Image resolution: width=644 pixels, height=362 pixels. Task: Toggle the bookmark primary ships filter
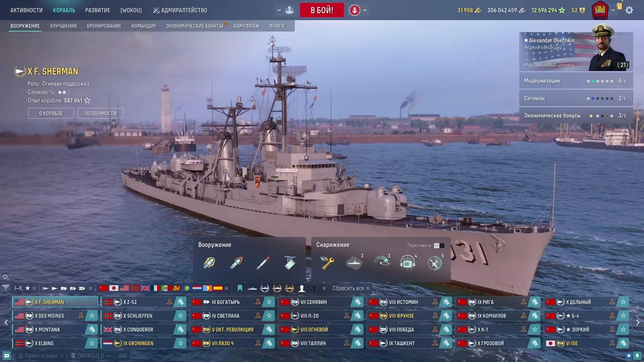pyautogui.click(x=240, y=288)
